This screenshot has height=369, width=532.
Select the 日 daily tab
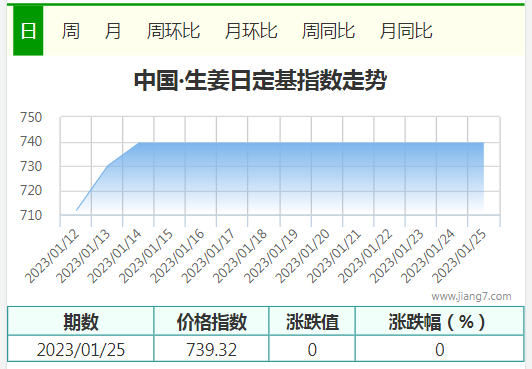[28, 31]
